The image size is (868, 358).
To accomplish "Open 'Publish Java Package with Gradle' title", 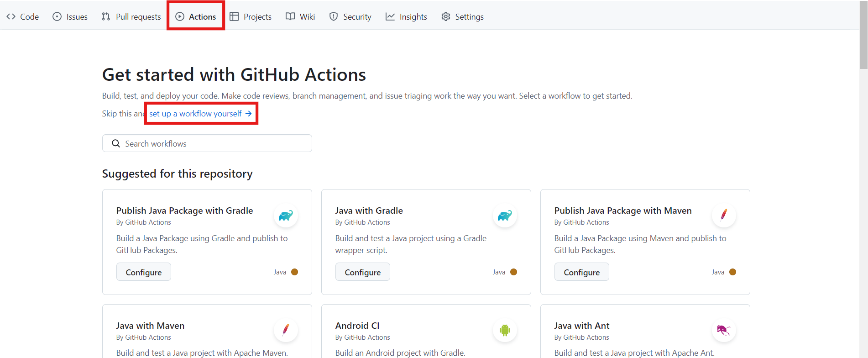I will (184, 211).
